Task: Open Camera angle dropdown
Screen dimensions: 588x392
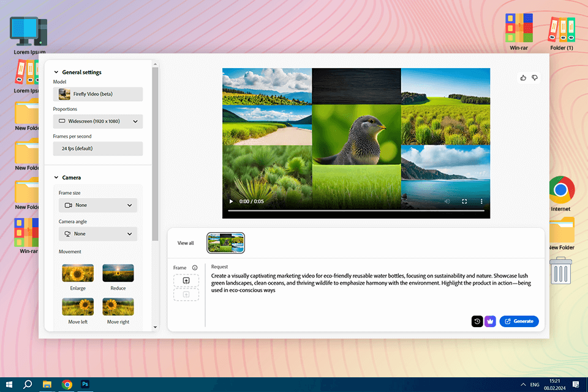Action: coord(98,234)
